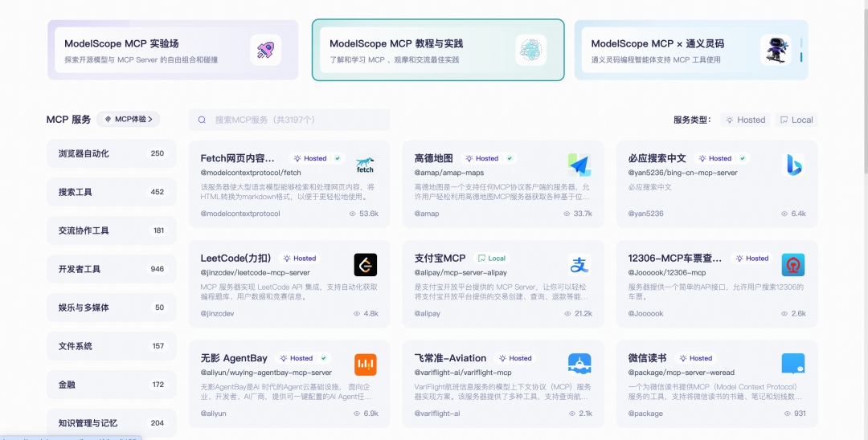Select 搜索工具 category
Viewport: 868px width, 440px height.
(111, 192)
